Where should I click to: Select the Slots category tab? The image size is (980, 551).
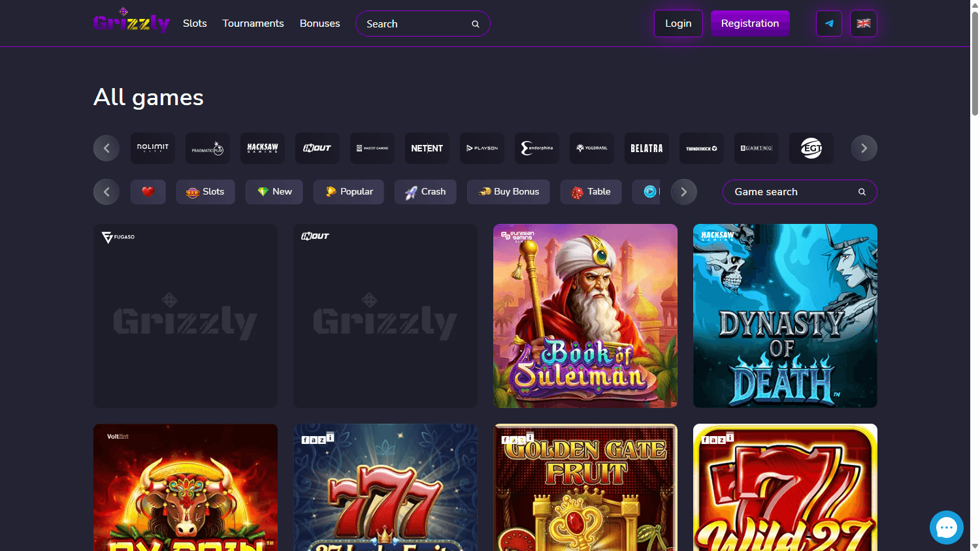click(x=206, y=192)
